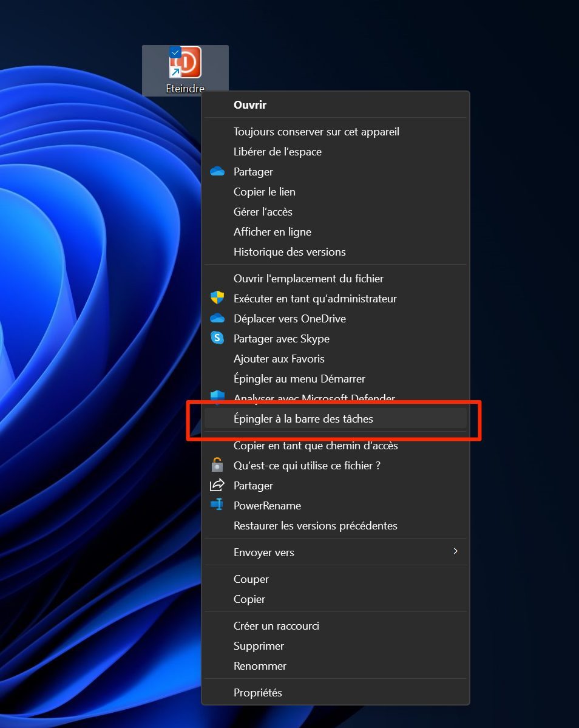This screenshot has width=579, height=728.
Task: Open Historique des versions
Action: [336, 251]
